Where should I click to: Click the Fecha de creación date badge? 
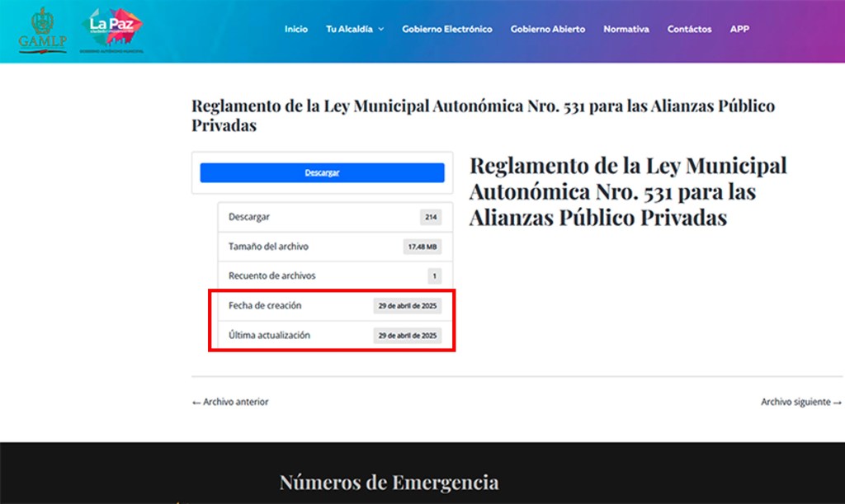pos(407,306)
